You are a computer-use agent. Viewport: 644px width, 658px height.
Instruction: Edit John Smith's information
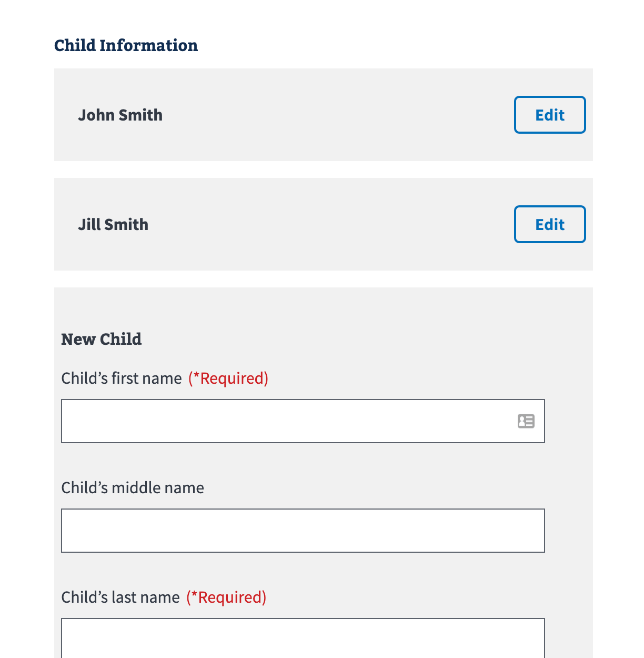coord(549,115)
